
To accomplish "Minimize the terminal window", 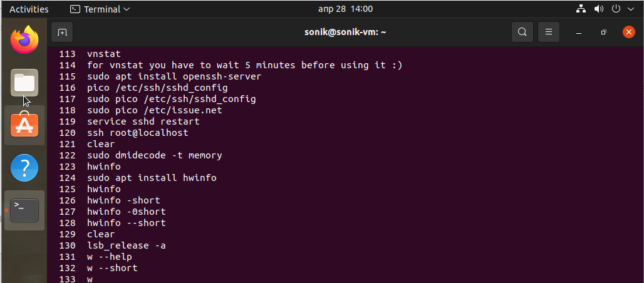I will point(579,32).
